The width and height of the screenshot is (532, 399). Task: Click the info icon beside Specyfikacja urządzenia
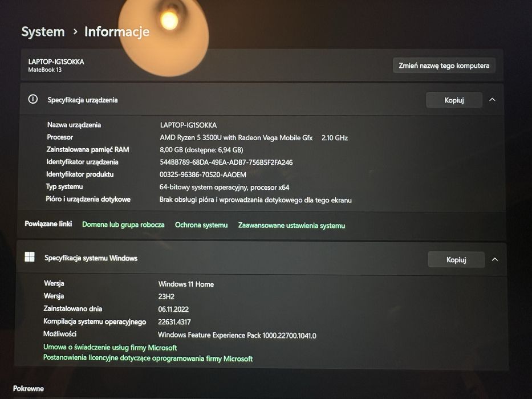pyautogui.click(x=33, y=99)
